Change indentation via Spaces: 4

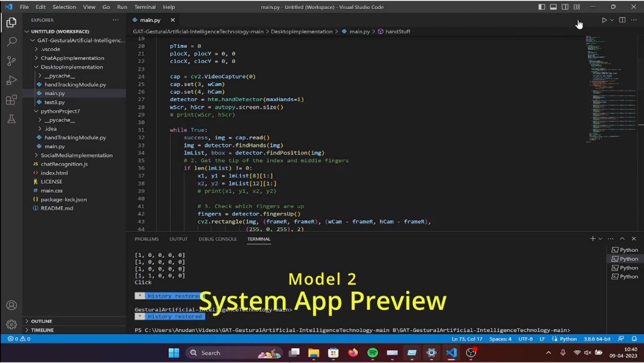pos(500,339)
